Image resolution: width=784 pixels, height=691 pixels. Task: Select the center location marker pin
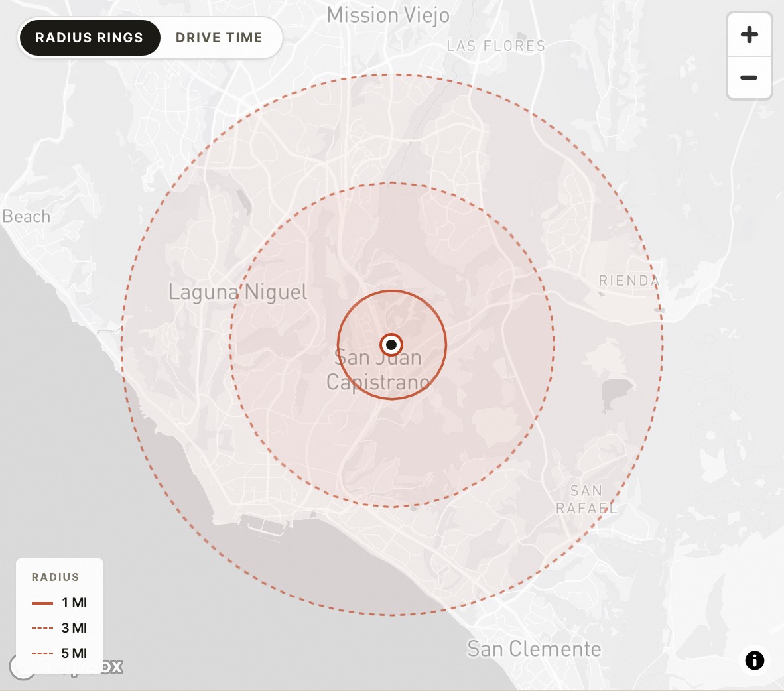(391, 344)
